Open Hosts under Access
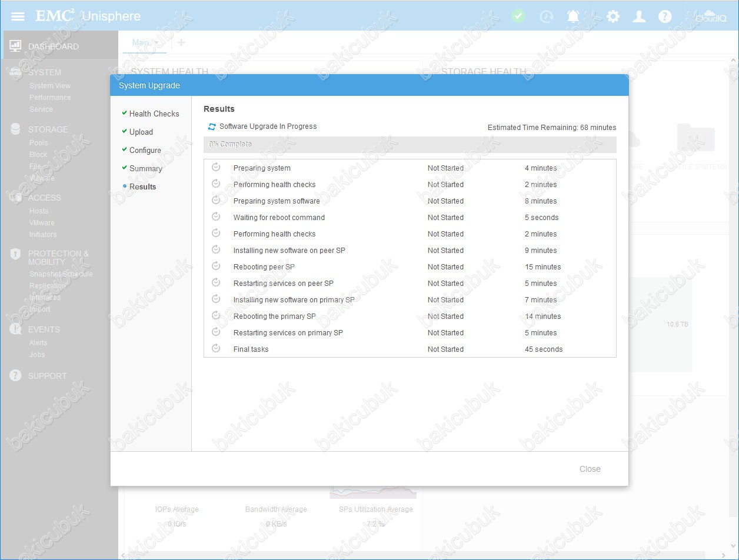Screen dimensions: 739x560 39,211
